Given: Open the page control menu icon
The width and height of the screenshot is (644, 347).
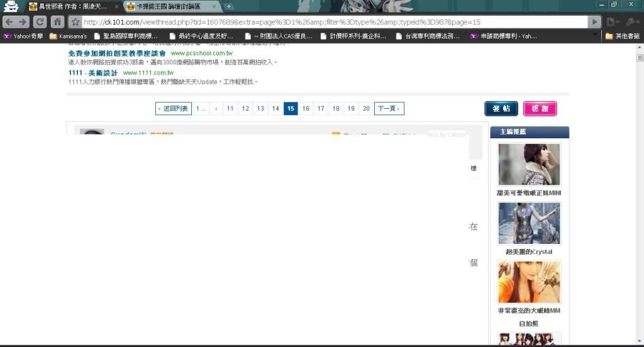Looking at the screenshot, I should coord(612,22).
